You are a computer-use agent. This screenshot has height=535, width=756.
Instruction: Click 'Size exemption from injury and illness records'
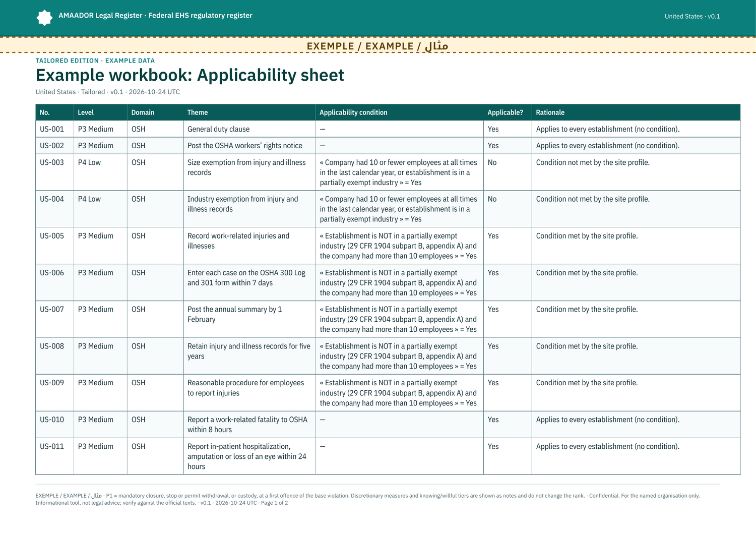pyautogui.click(x=246, y=167)
